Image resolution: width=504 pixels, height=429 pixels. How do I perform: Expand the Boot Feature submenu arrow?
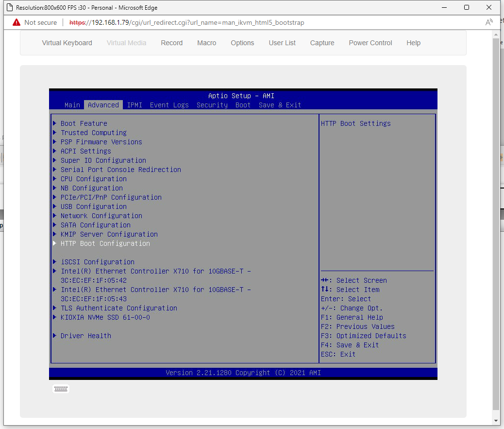click(x=55, y=123)
